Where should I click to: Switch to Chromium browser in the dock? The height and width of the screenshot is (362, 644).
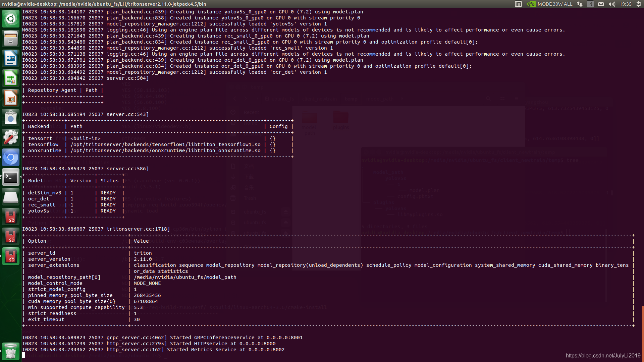click(x=11, y=157)
